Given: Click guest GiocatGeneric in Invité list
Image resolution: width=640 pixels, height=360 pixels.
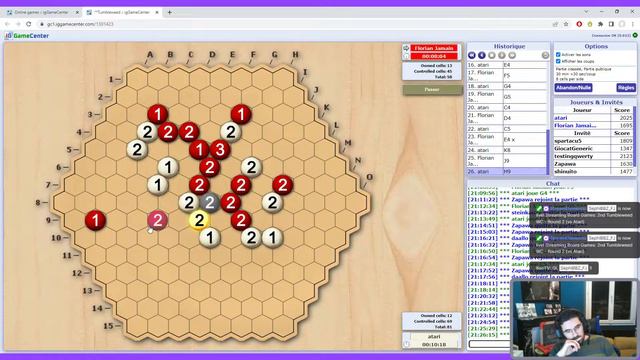Looking at the screenshot, I should 573,149.
